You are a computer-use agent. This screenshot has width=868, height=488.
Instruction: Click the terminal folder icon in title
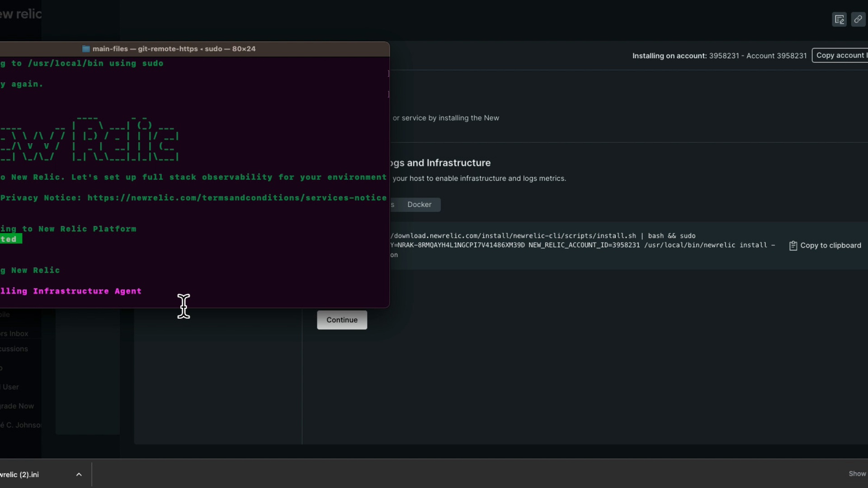click(86, 49)
